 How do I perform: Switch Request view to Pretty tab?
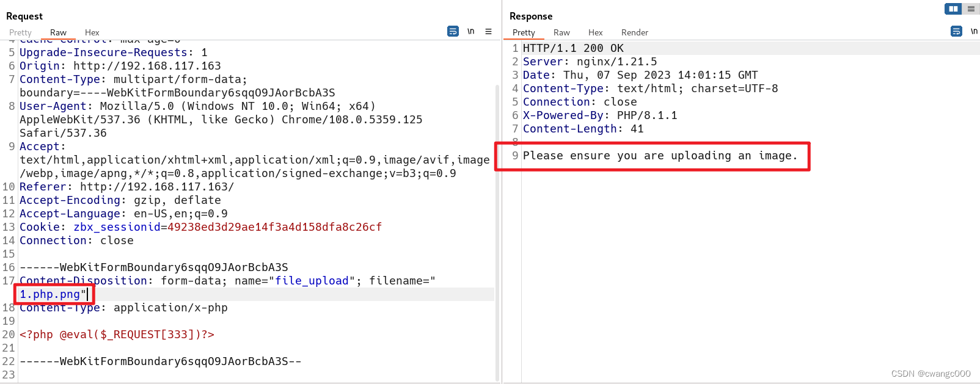tap(20, 32)
